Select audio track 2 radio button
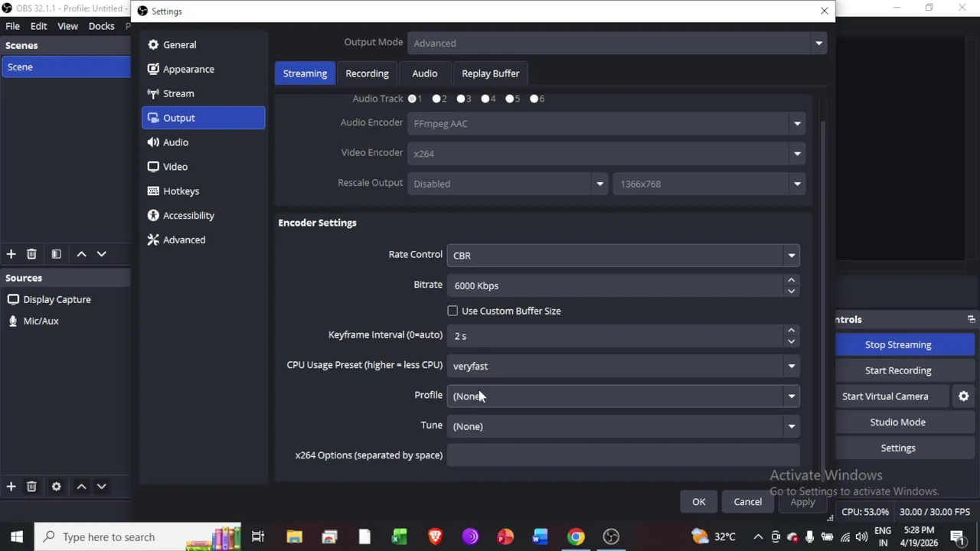Image resolution: width=980 pixels, height=551 pixels. pos(436,99)
